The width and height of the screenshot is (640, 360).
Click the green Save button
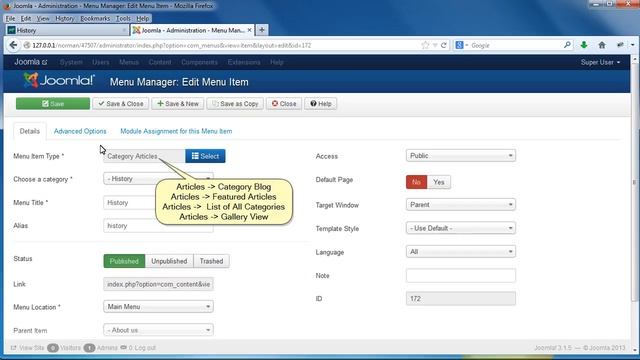53,104
